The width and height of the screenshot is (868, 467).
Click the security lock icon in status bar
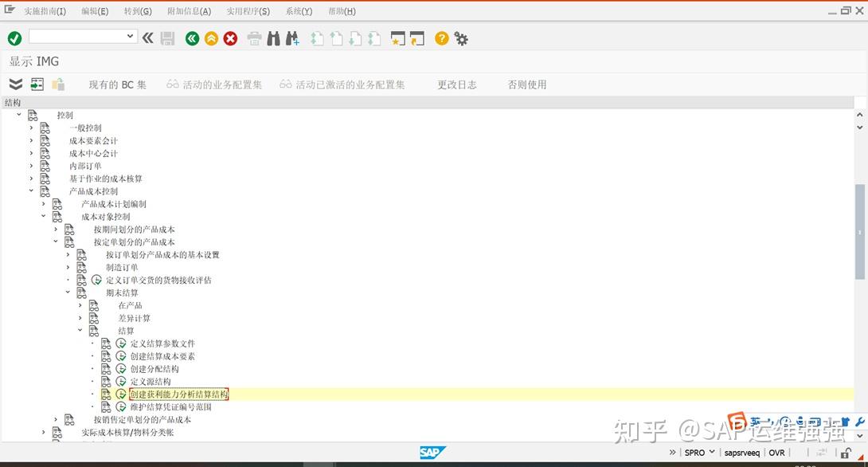click(x=844, y=452)
